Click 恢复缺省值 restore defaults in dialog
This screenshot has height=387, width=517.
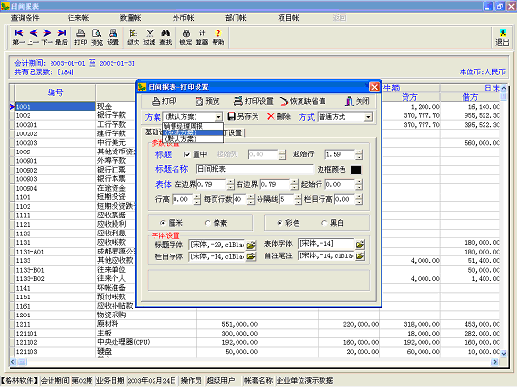(x=303, y=101)
